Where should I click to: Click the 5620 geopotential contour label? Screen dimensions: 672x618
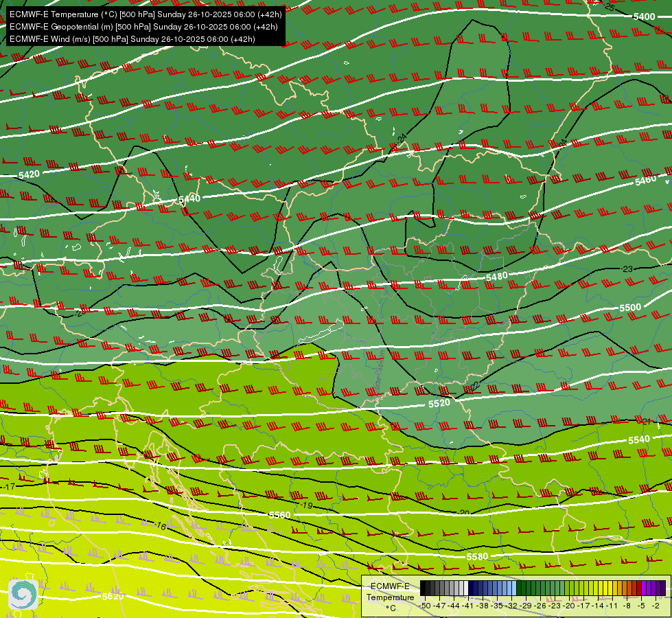[x=113, y=596]
